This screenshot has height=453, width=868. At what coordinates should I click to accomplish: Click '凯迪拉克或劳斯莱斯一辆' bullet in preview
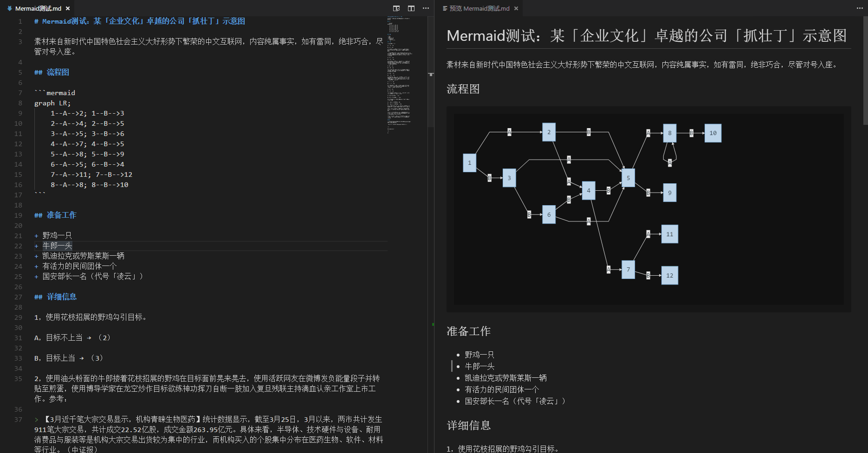tap(506, 378)
